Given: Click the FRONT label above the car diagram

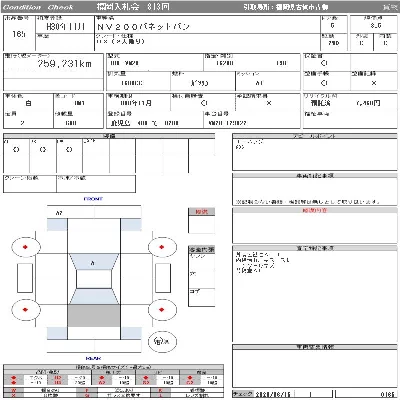Looking at the screenshot, I should (93, 199).
